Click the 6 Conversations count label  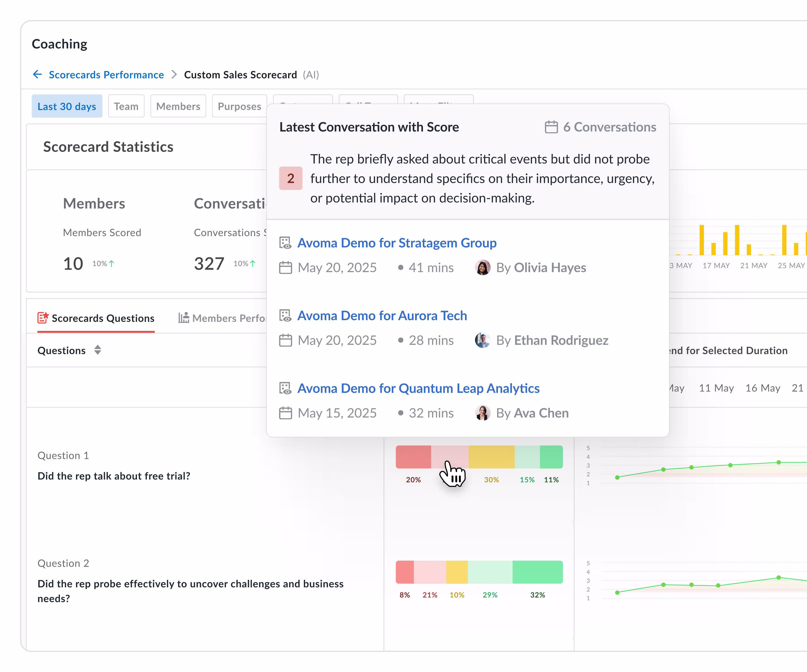pos(610,127)
